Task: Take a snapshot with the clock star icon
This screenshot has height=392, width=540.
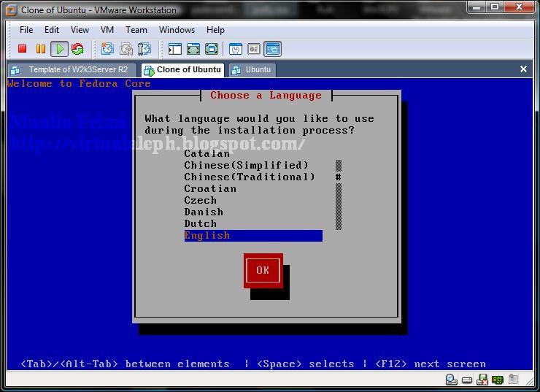Action: 107,49
